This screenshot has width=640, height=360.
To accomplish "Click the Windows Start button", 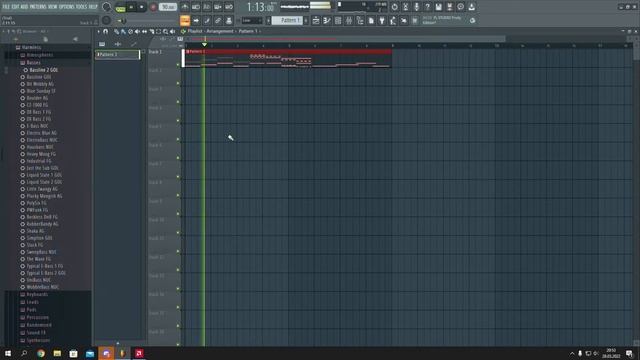I will point(8,353).
